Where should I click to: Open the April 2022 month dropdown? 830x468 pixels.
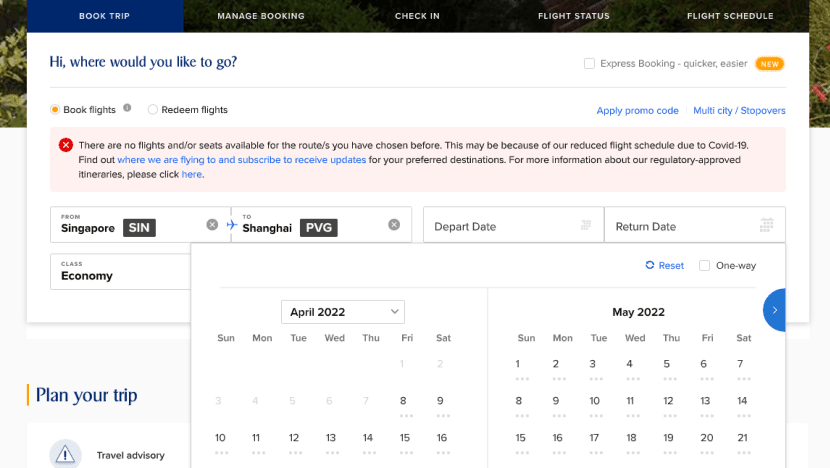click(x=342, y=312)
